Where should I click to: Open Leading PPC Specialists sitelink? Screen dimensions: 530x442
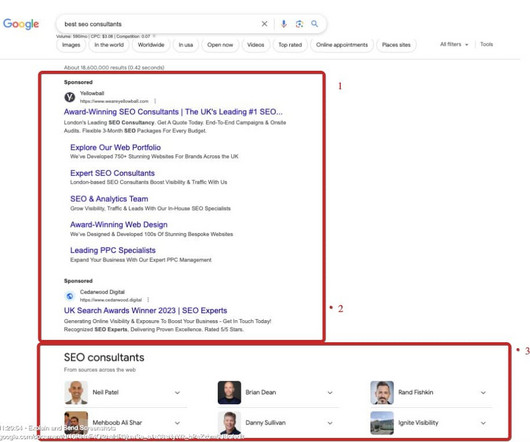(x=113, y=250)
